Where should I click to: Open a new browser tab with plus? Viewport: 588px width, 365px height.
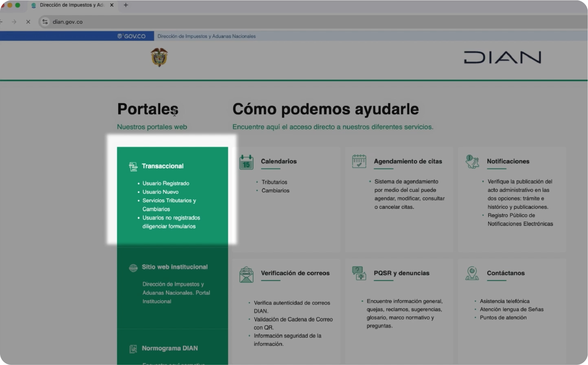pos(126,5)
